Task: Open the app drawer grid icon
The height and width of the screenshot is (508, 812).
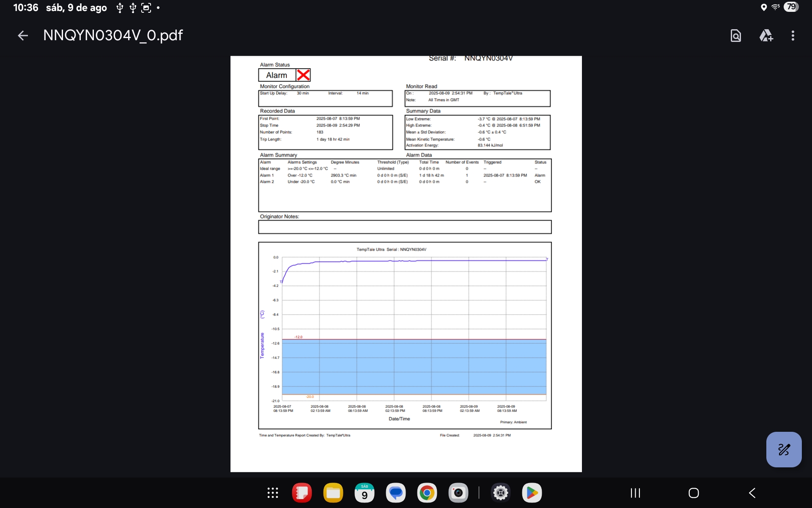Action: pyautogui.click(x=273, y=493)
